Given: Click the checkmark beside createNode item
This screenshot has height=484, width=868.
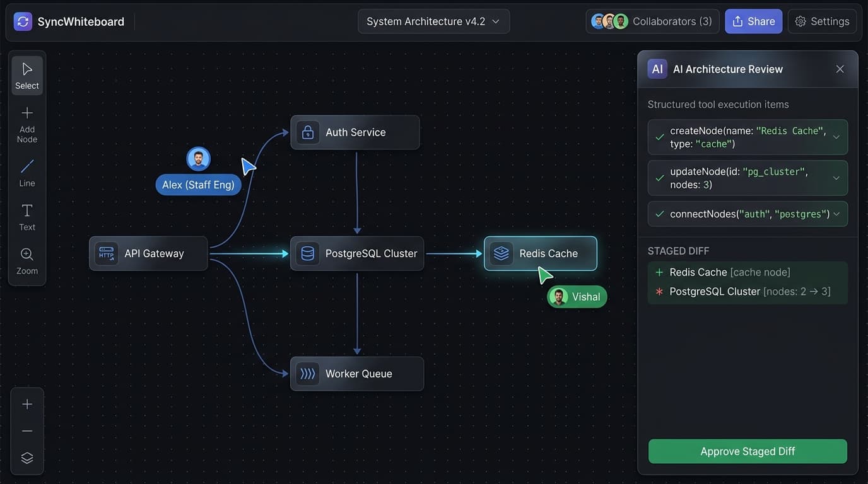Looking at the screenshot, I should click(660, 137).
